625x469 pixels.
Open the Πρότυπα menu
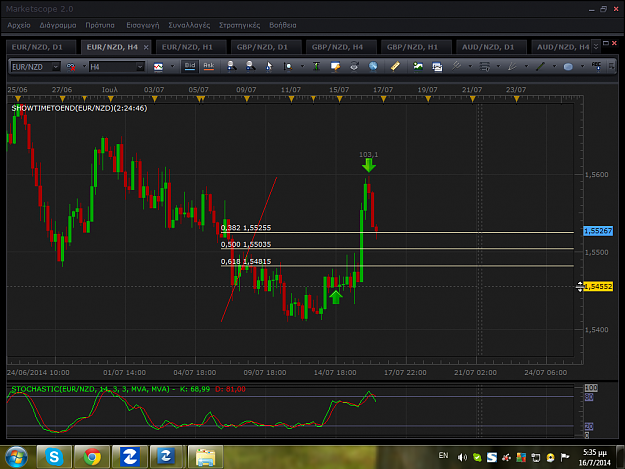[x=100, y=25]
